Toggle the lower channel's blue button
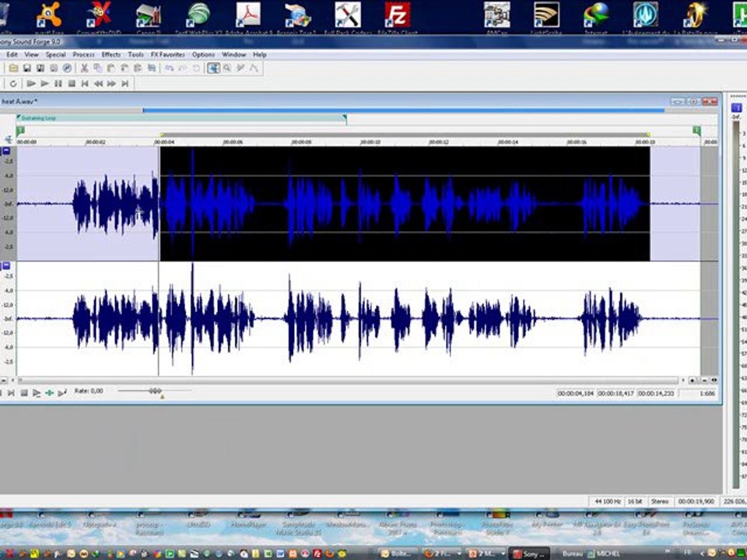The width and height of the screenshot is (747, 560). click(6, 266)
